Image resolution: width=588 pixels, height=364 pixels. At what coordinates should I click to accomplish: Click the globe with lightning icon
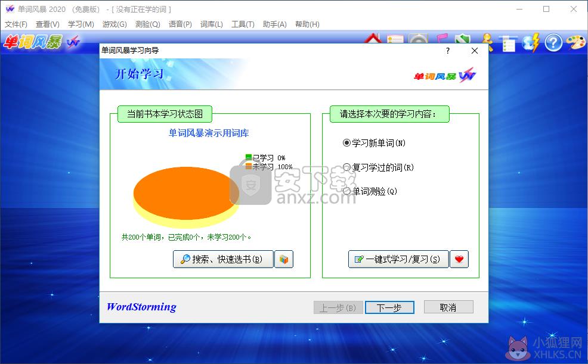(x=531, y=42)
